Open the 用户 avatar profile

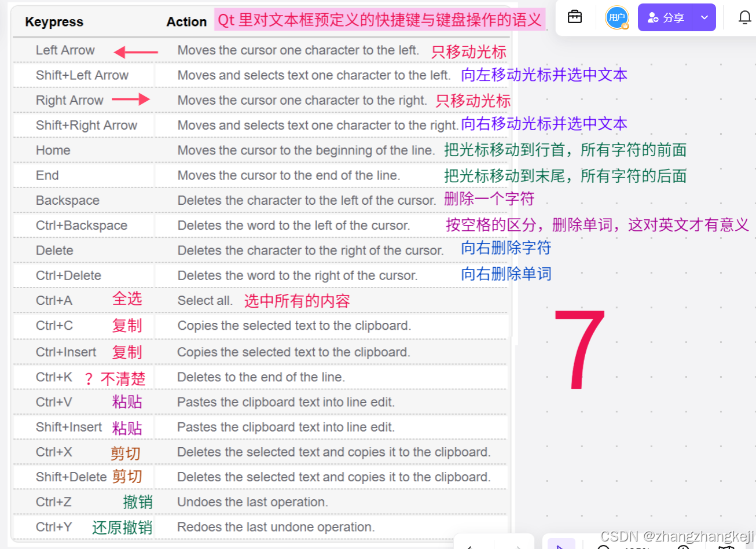pyautogui.click(x=617, y=18)
